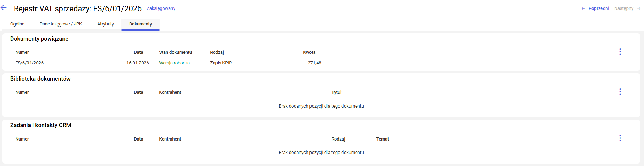Open kebab menu for Biblioteka dokumentów
Screen dimensions: 644x166
(x=620, y=92)
